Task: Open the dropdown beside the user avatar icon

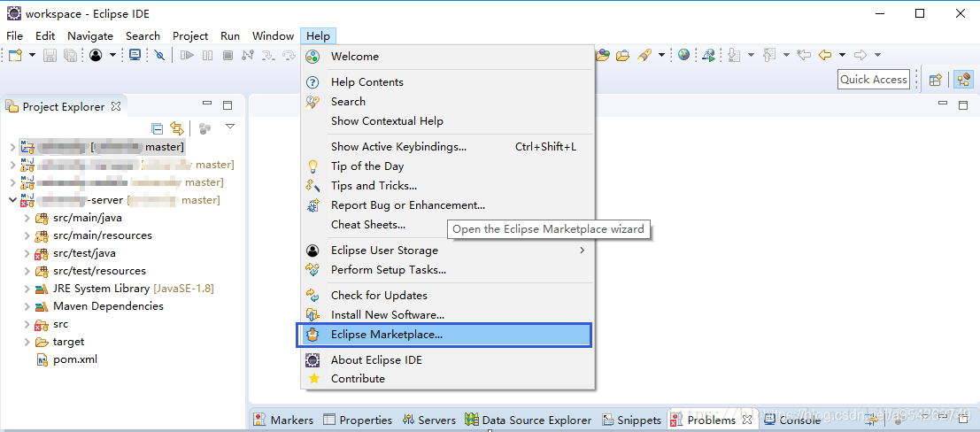Action: pyautogui.click(x=112, y=55)
